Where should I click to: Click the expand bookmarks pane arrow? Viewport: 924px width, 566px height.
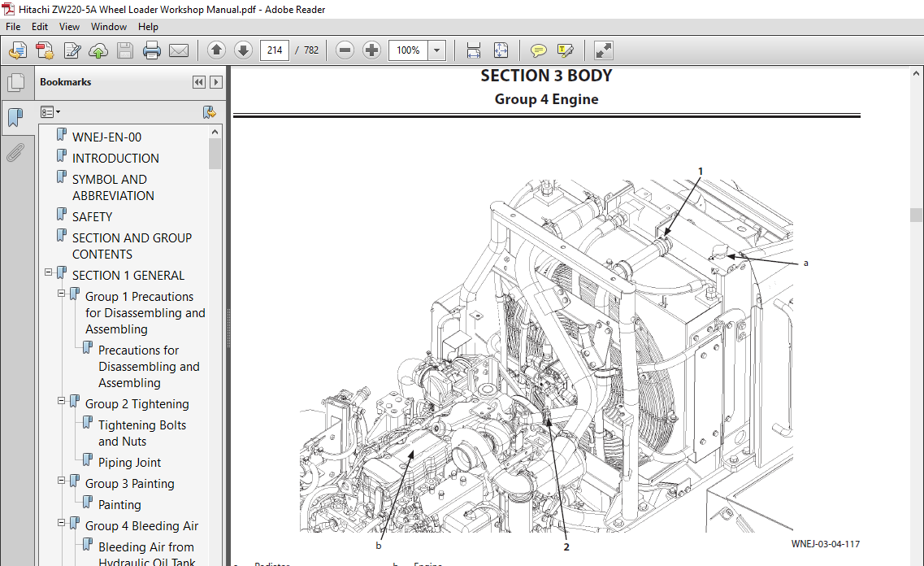tap(216, 82)
